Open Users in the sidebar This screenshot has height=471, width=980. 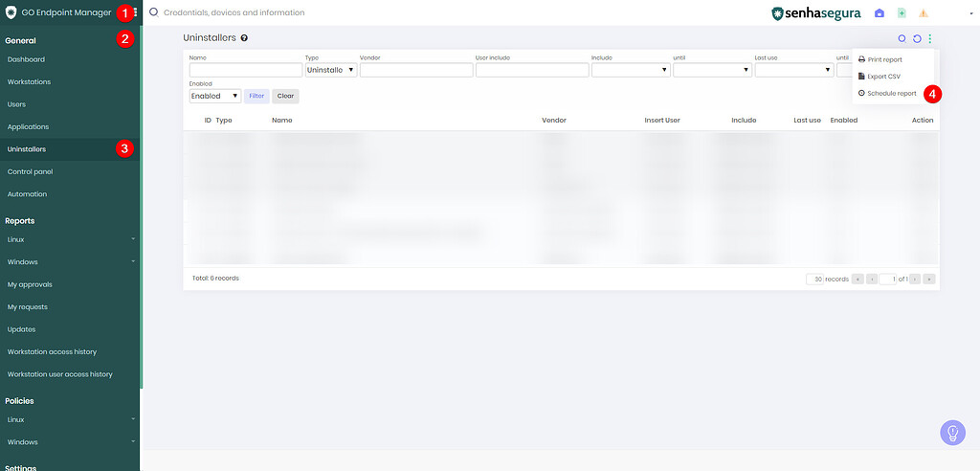[x=16, y=104]
